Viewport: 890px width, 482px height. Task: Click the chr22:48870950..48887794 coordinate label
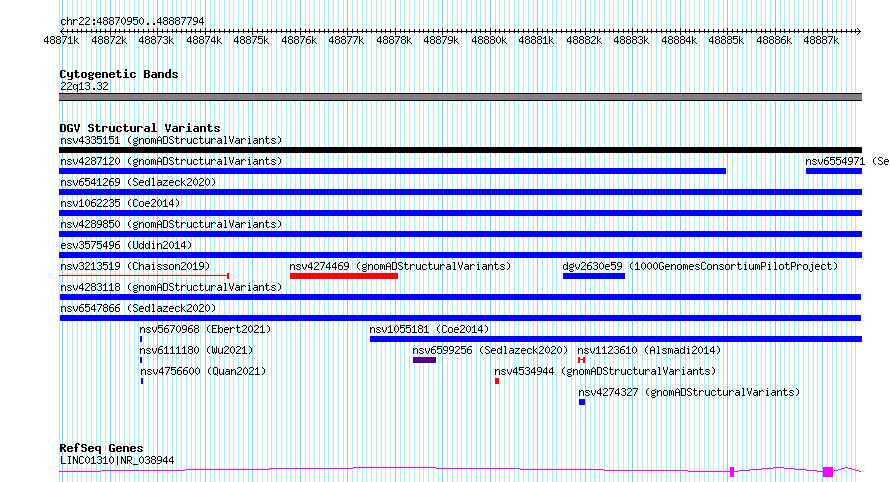tap(132, 21)
